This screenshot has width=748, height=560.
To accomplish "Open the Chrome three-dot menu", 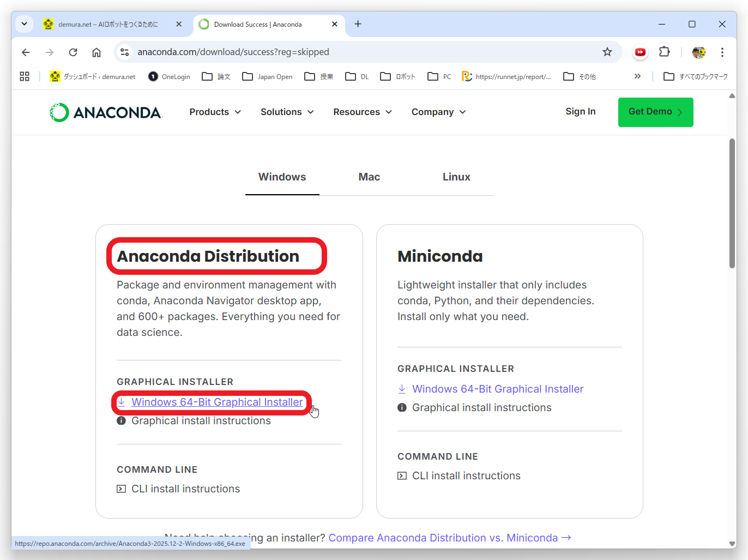I will (722, 52).
